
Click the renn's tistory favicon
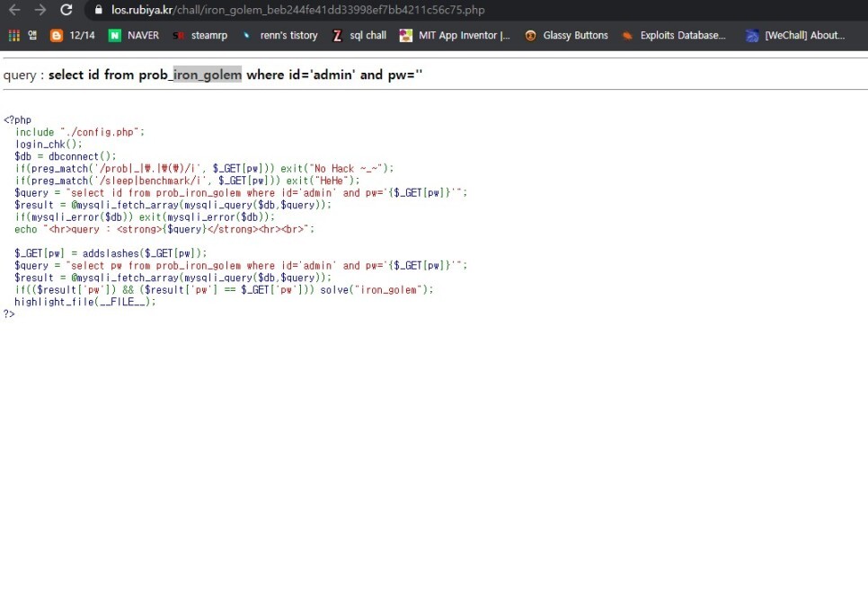point(247,35)
